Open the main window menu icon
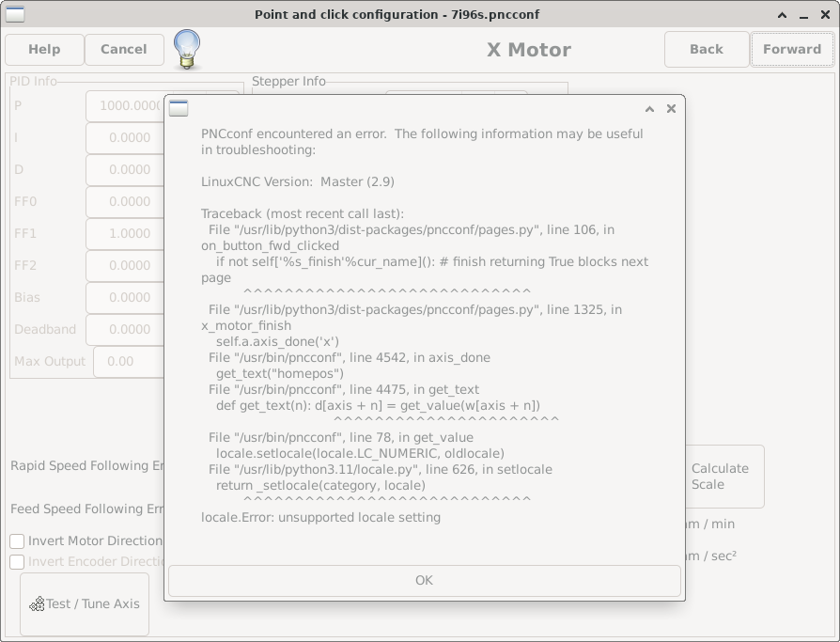This screenshot has height=642, width=840. point(15,14)
